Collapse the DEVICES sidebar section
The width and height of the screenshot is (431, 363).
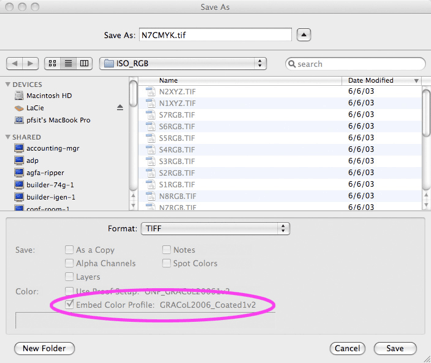click(8, 85)
